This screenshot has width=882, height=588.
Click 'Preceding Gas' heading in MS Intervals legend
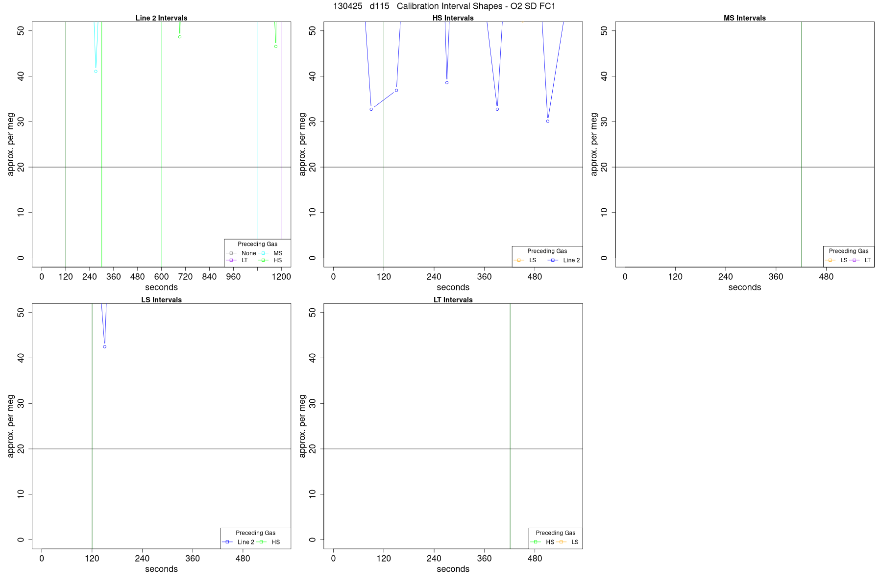coord(849,251)
